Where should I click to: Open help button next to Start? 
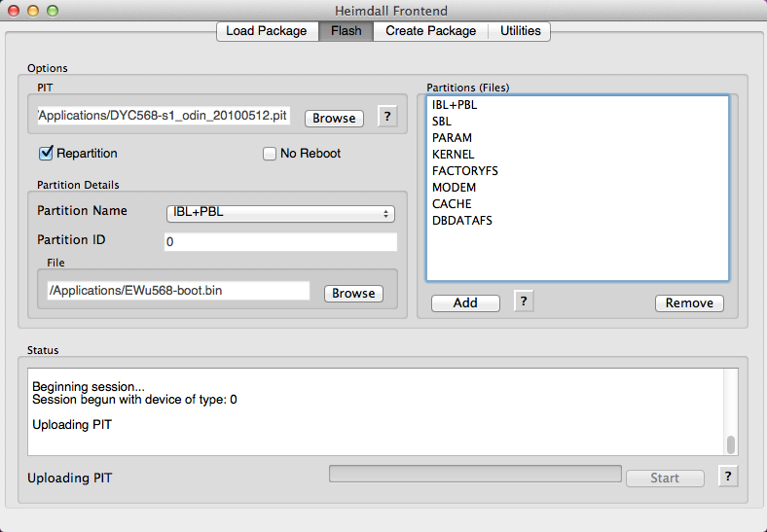(x=728, y=477)
